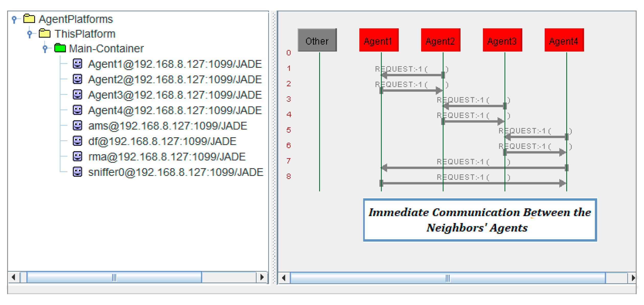The image size is (644, 305).
Task: Click the yellow AgentPlatforms folder icon
Action: [29, 19]
